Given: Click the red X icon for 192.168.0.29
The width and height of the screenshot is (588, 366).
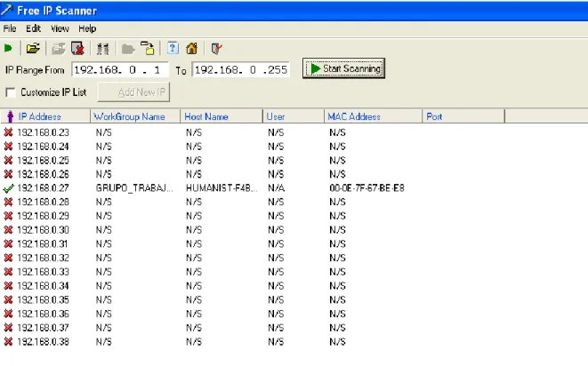Looking at the screenshot, I should coord(8,216).
